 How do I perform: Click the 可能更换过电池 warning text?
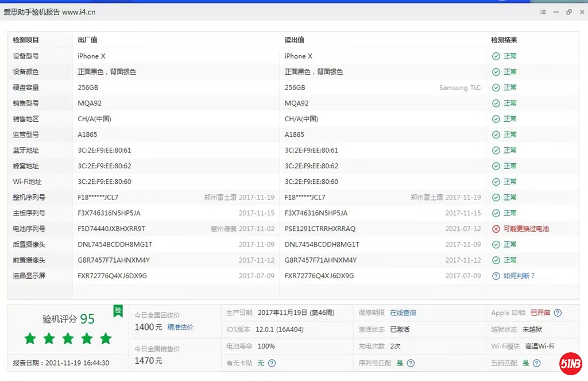pyautogui.click(x=526, y=229)
